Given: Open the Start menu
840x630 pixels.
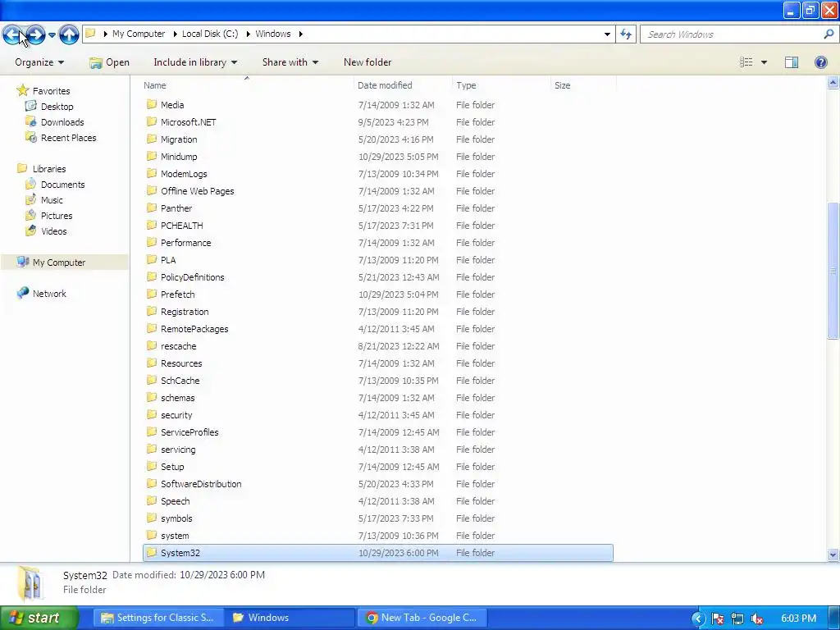Looking at the screenshot, I should [x=39, y=618].
